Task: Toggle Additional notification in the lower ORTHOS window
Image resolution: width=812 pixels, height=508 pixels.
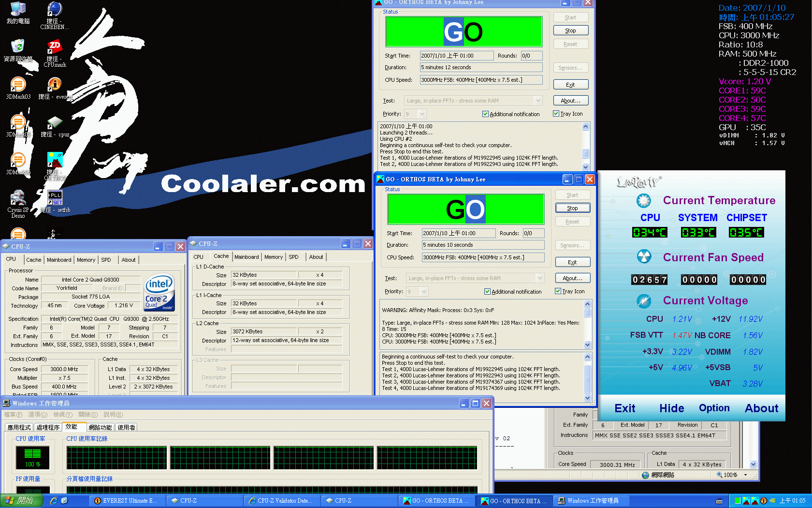Action: (513, 292)
